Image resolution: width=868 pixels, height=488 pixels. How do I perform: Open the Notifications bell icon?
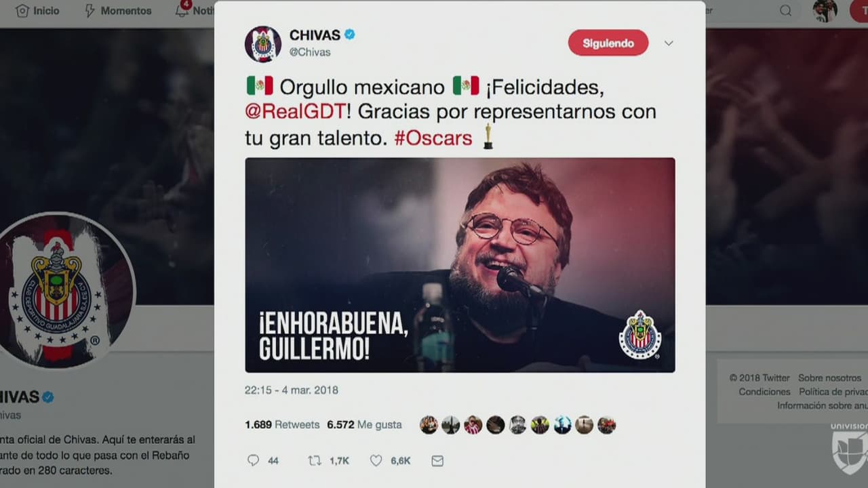point(182,10)
